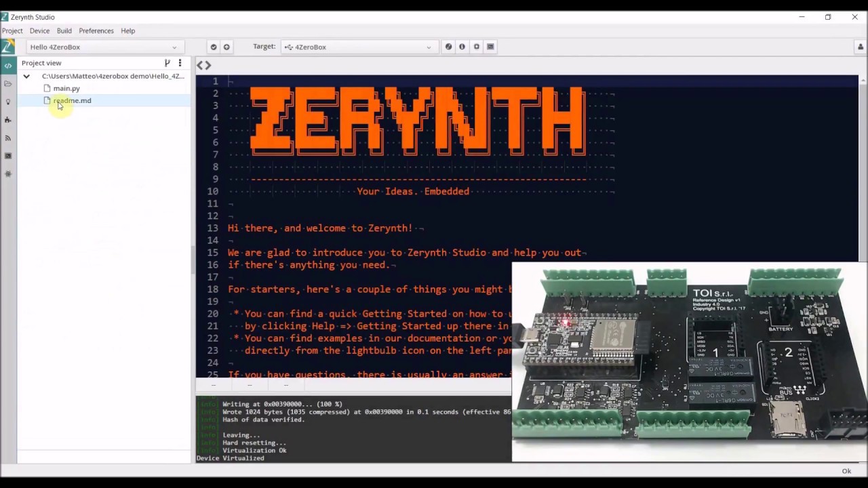This screenshot has height=488, width=868.
Task: Open the Target 4ZeroBox device dropdown
Action: (x=358, y=47)
